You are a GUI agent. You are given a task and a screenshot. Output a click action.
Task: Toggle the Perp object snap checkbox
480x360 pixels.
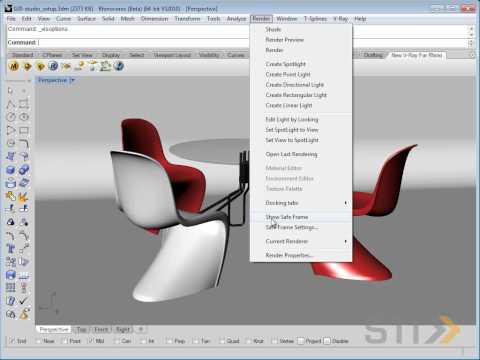(169, 341)
